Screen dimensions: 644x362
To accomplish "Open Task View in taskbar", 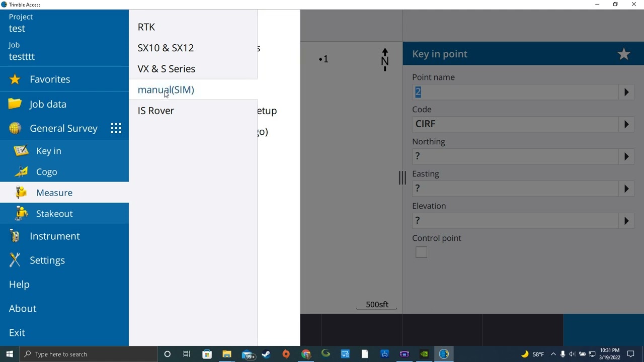I will coord(187,354).
